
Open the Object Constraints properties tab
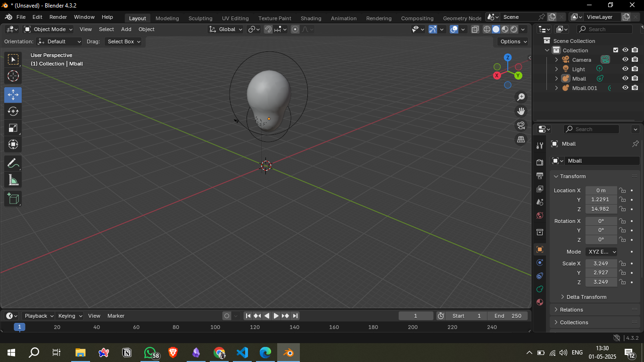(x=540, y=276)
